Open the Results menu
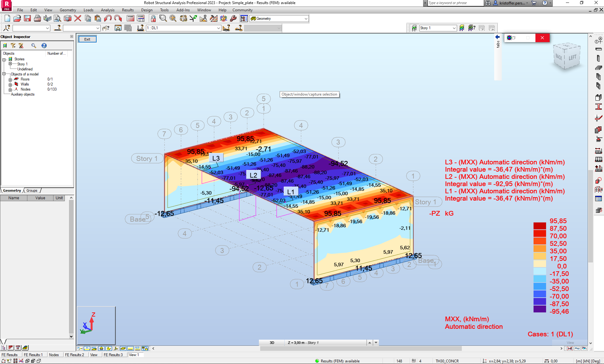 [127, 10]
